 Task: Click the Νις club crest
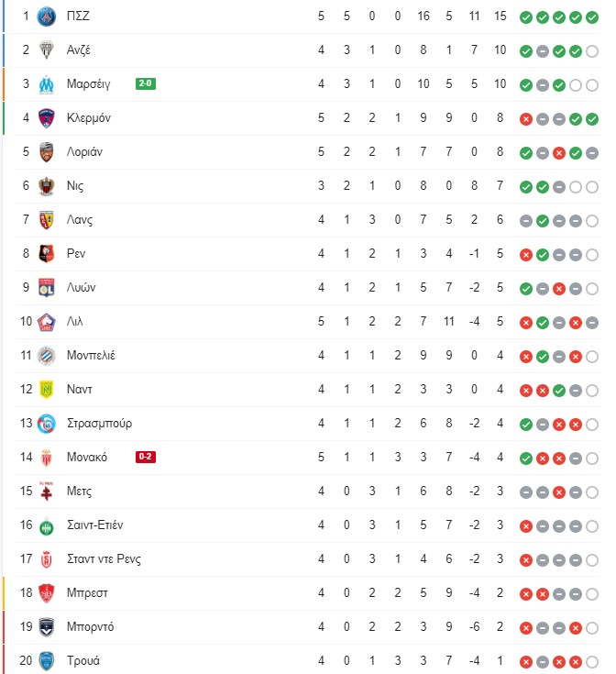(47, 186)
